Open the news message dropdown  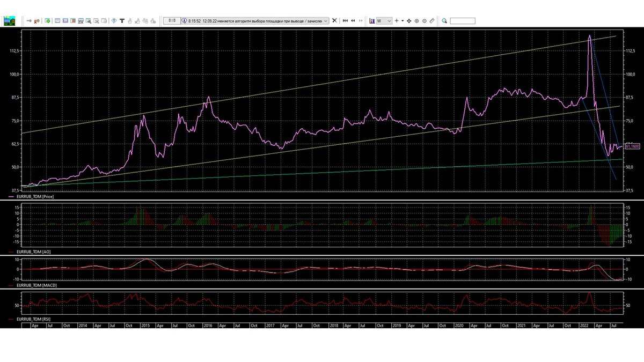(326, 20)
